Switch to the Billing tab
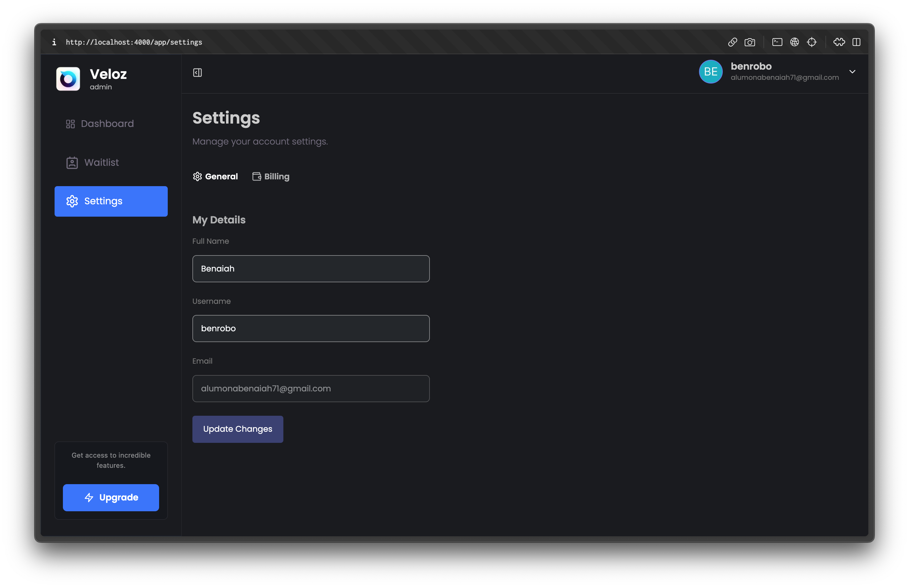Screen dimensions: 909x588 click(271, 176)
